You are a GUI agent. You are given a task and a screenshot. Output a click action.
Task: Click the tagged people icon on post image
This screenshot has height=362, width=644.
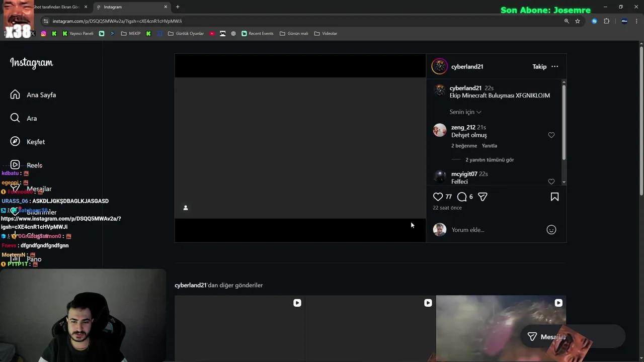point(186,208)
